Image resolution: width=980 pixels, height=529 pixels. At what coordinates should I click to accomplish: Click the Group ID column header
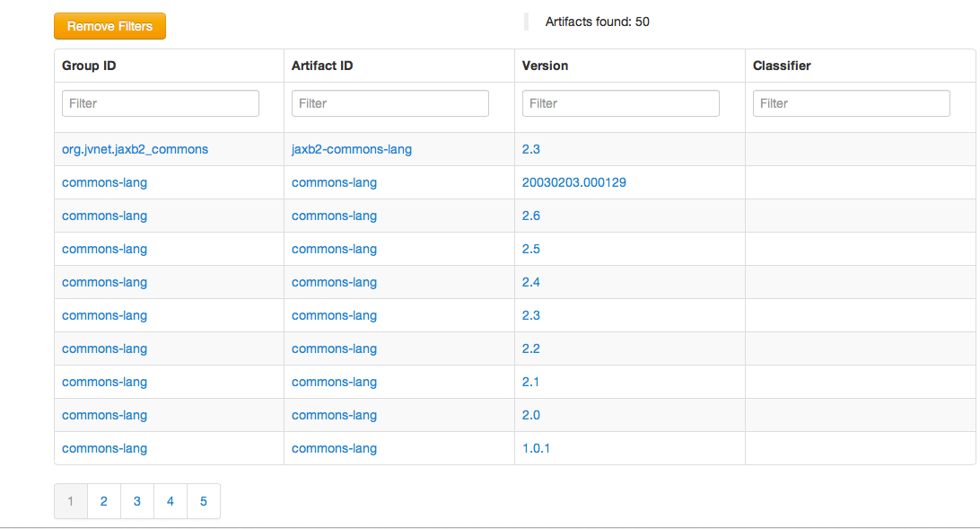click(x=89, y=66)
